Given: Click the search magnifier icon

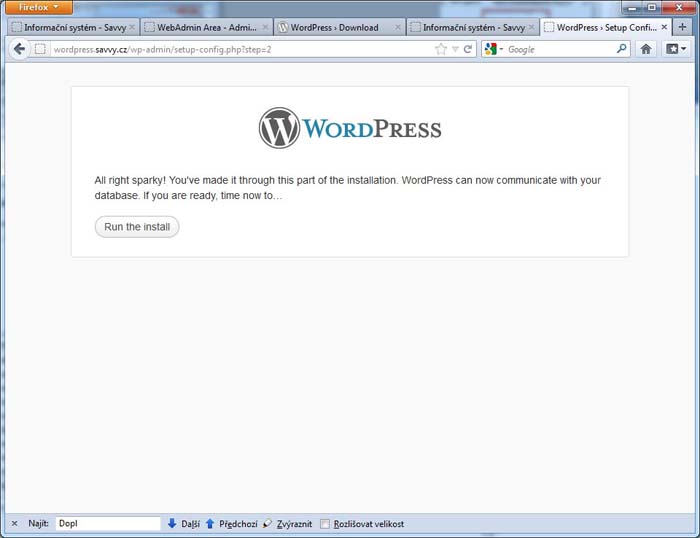Looking at the screenshot, I should (621, 49).
